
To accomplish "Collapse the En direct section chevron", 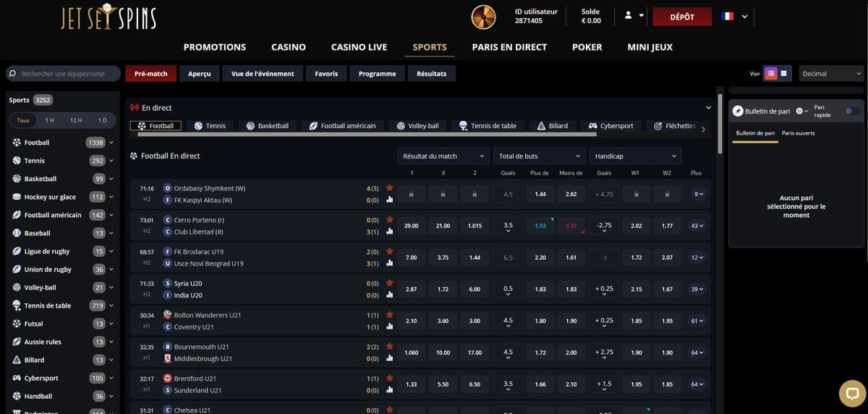I will (x=708, y=108).
